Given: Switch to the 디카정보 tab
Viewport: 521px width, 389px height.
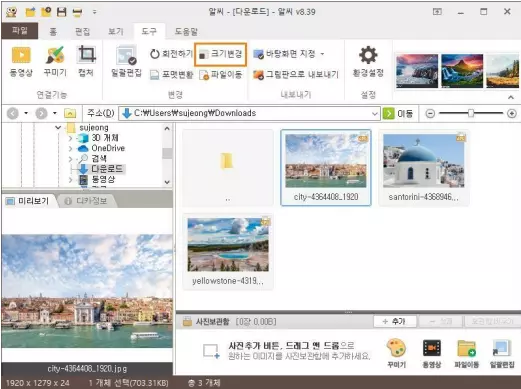Looking at the screenshot, I should point(86,201).
